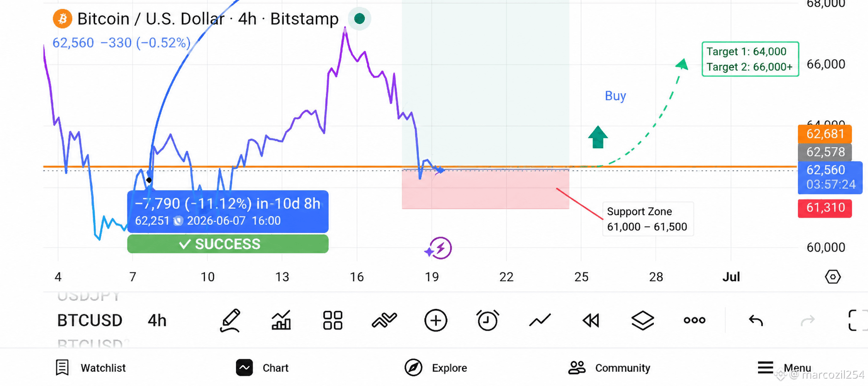
Task: Open the layout grid templates icon
Action: coord(332,320)
